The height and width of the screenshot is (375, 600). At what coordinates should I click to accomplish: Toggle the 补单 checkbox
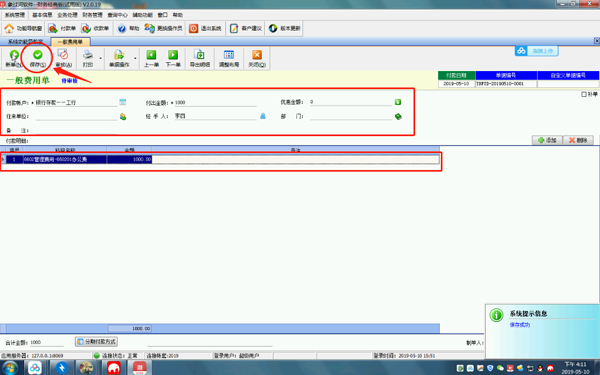pos(584,94)
